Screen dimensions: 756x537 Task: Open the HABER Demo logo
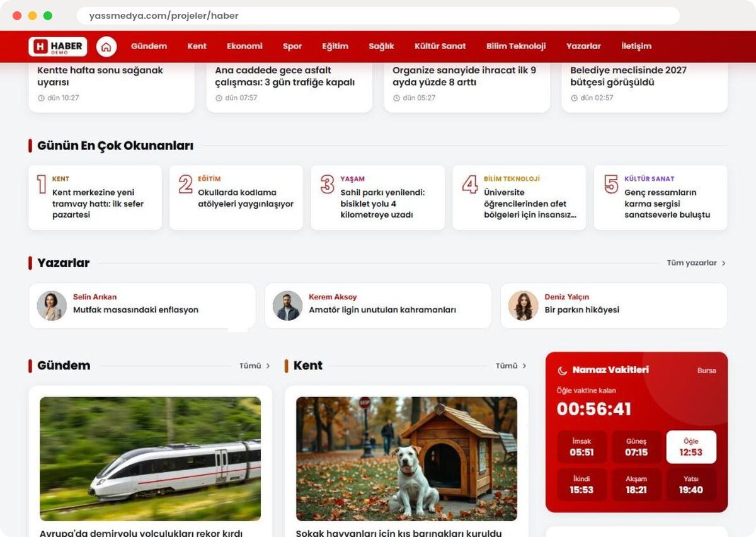(58, 47)
